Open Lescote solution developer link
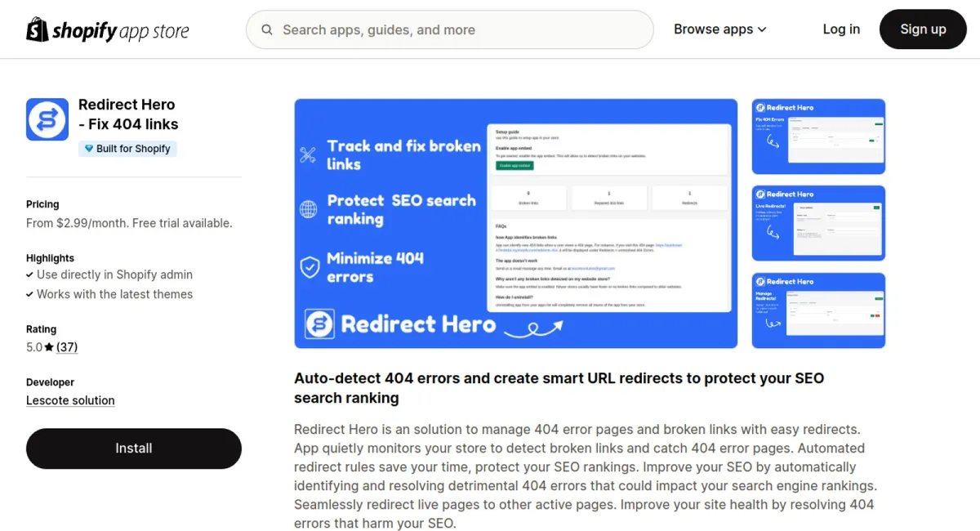This screenshot has height=531, width=980. [x=70, y=400]
